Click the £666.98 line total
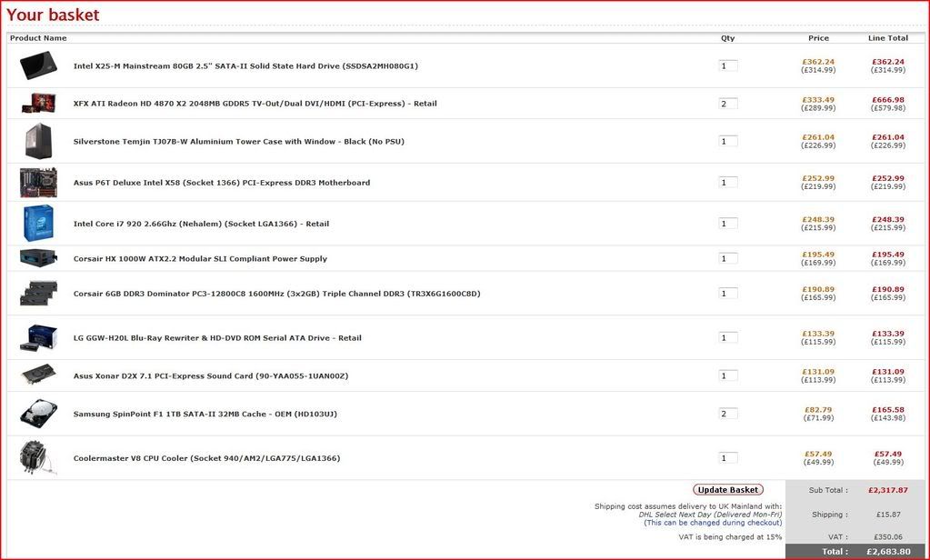Viewport: 930px width, 560px height. (x=888, y=100)
